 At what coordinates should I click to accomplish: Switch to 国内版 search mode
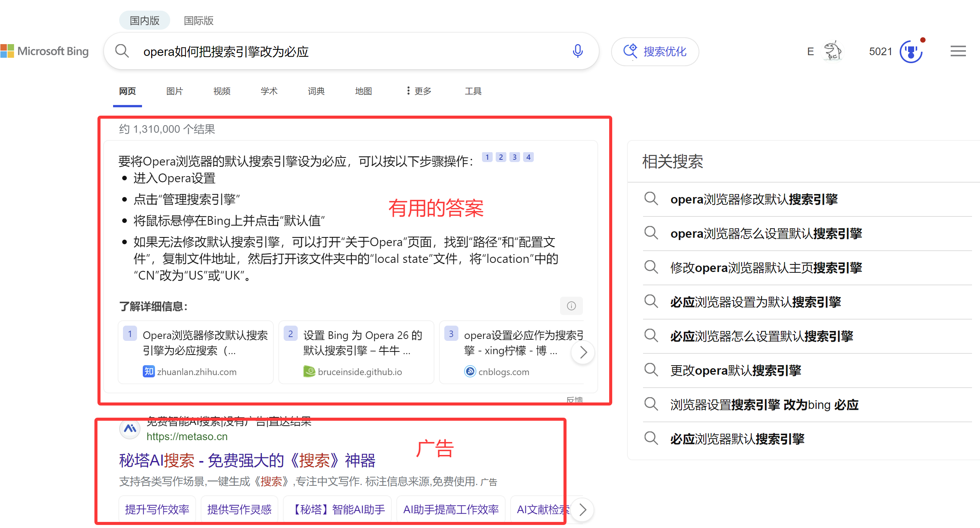point(144,21)
